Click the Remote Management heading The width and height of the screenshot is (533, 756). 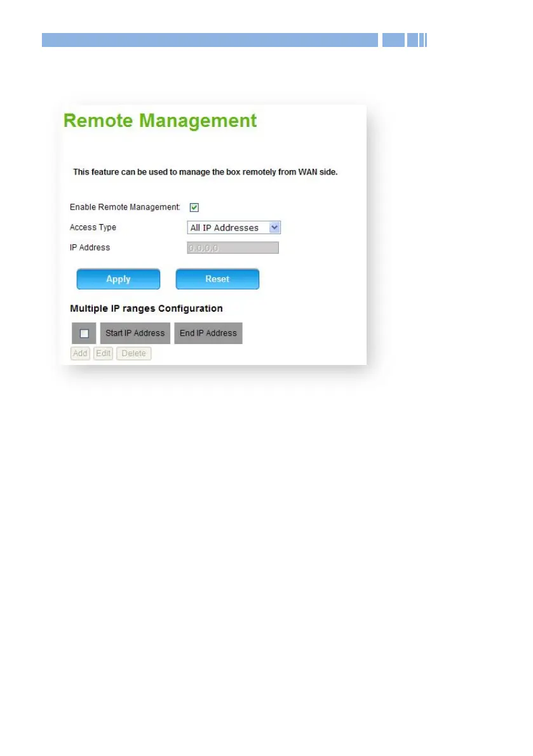(160, 121)
